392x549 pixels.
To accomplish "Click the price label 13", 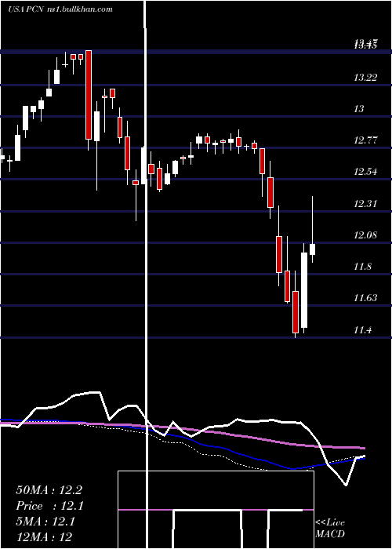I will 359,109.
